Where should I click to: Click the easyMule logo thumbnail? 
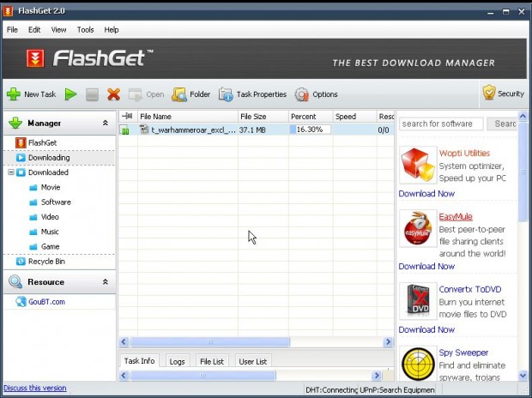[418, 228]
